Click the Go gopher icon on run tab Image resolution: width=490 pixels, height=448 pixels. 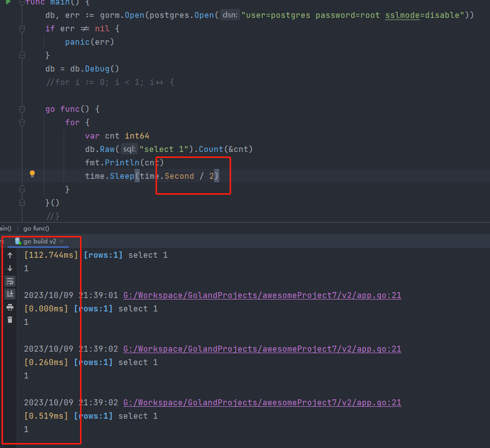click(18, 241)
